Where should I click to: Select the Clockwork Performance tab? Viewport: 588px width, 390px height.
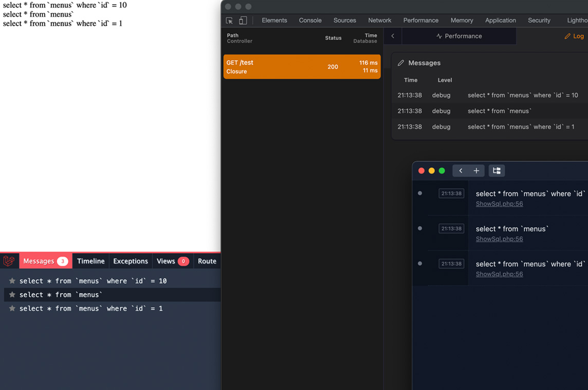(459, 36)
